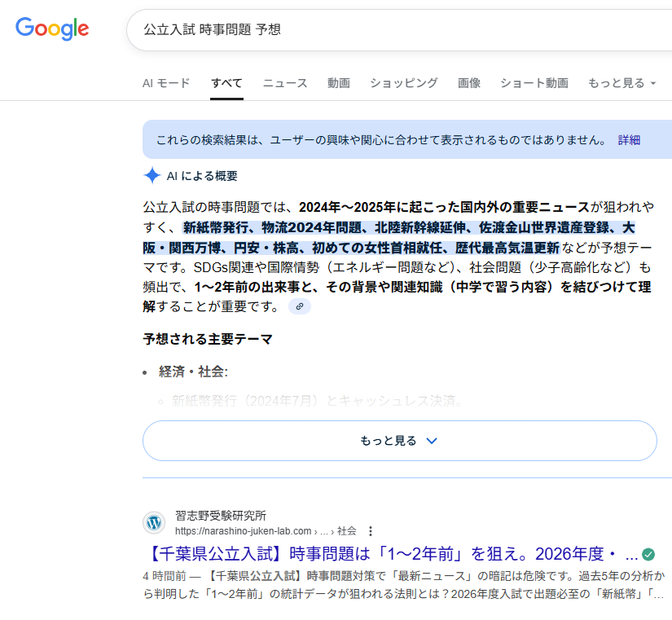This screenshot has width=672, height=620.
Task: Open the ショート動画 tab
Action: click(534, 83)
